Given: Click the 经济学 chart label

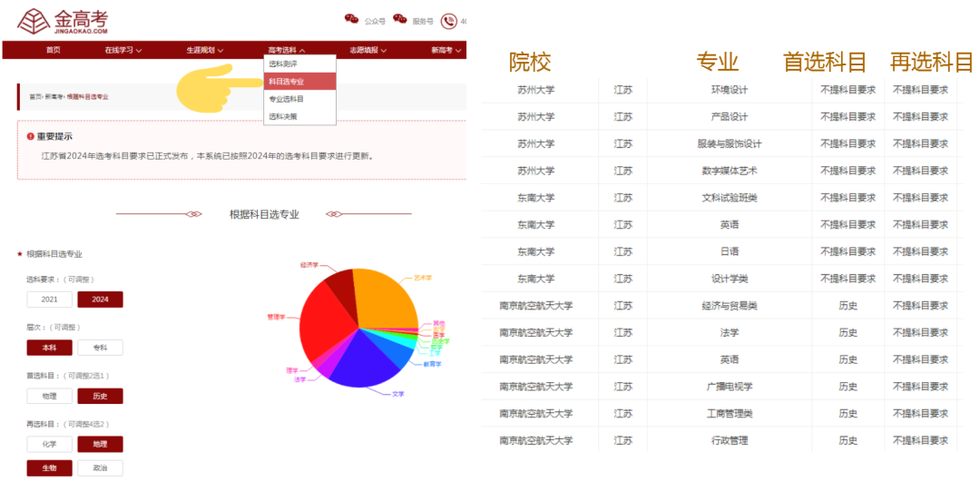Looking at the screenshot, I should [x=309, y=265].
